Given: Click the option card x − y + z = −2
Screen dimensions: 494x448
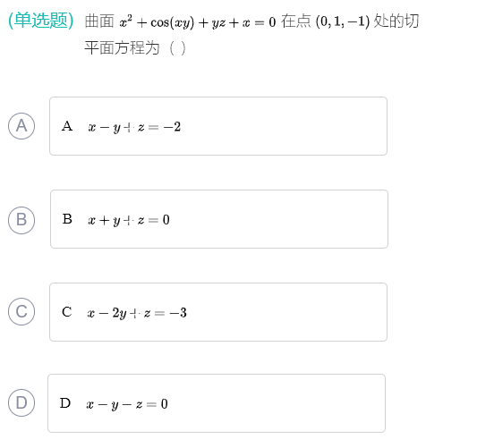Looking at the screenshot, I should tap(218, 126).
